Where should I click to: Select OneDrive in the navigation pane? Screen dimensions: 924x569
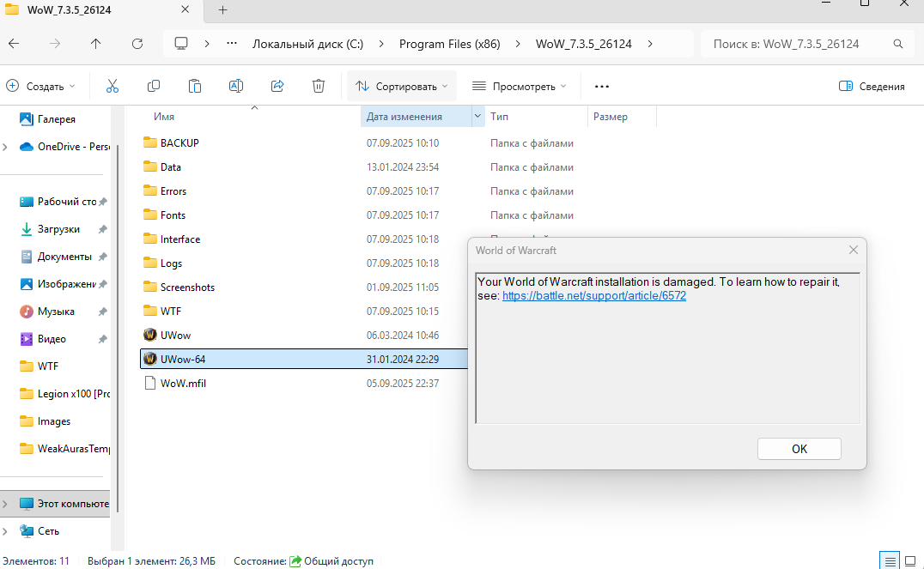tap(64, 147)
